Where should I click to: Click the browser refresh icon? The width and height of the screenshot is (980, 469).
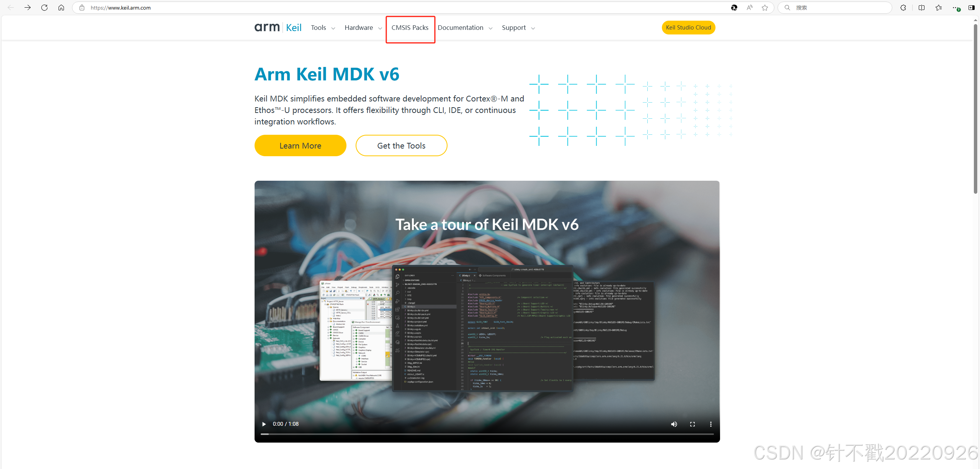(x=44, y=8)
